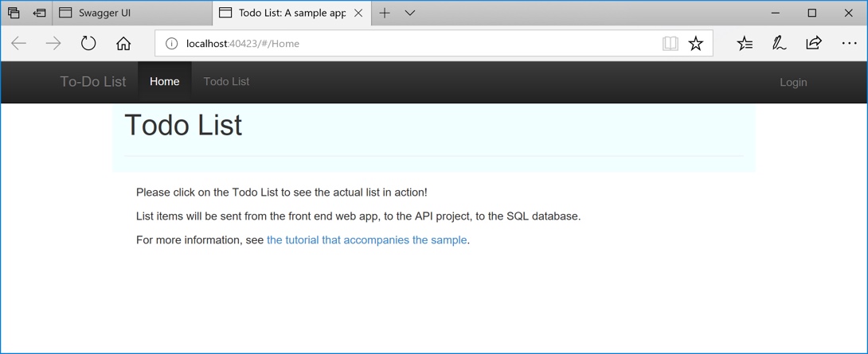Go to browser Home page icon
Image resolution: width=868 pixels, height=354 pixels.
click(x=123, y=44)
